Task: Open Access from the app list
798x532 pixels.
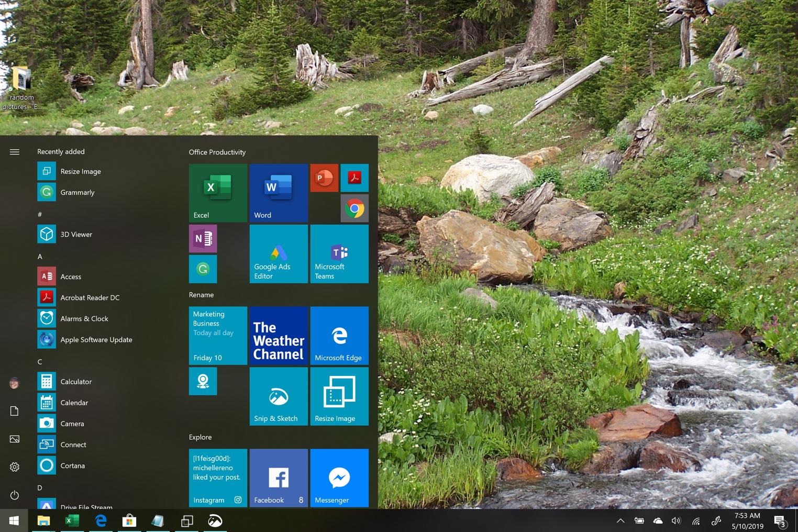Action: tap(105, 276)
